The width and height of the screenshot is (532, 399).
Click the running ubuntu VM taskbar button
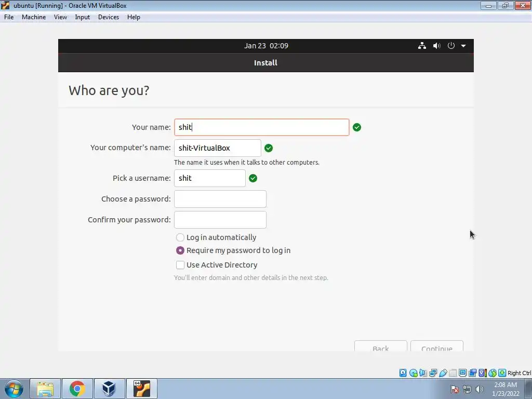click(141, 389)
